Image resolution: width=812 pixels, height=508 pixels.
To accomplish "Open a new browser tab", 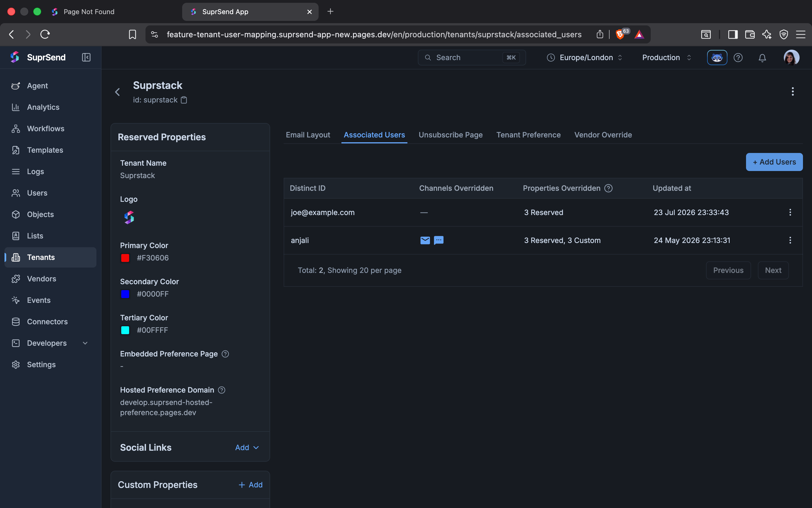I will pyautogui.click(x=330, y=12).
